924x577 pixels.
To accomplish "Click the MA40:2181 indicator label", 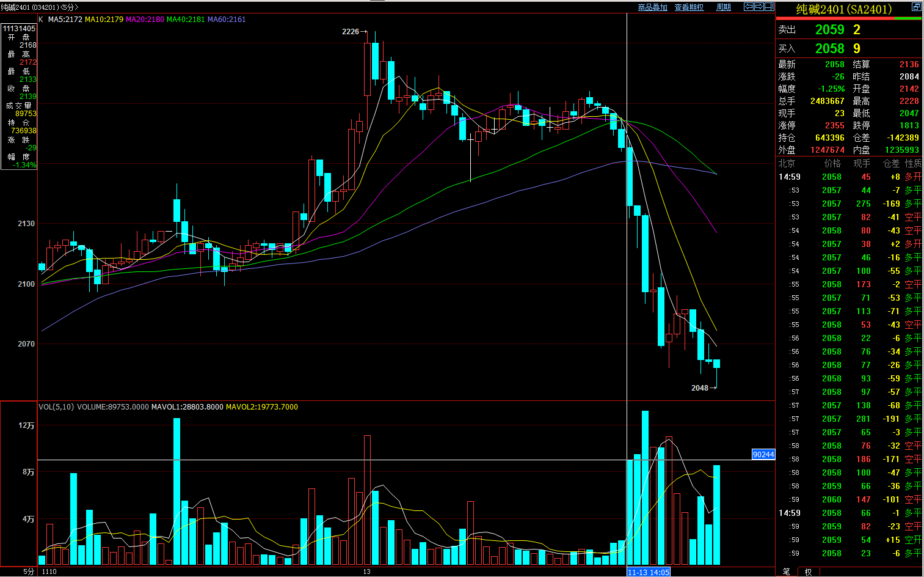I will (186, 20).
